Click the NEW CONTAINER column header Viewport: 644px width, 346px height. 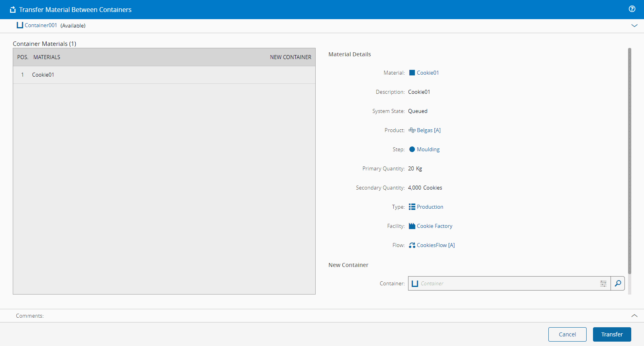(x=291, y=57)
